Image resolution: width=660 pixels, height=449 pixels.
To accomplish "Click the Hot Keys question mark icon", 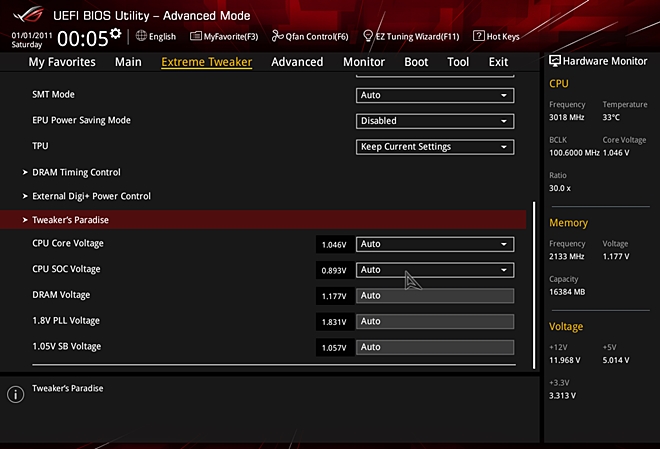I will 479,36.
